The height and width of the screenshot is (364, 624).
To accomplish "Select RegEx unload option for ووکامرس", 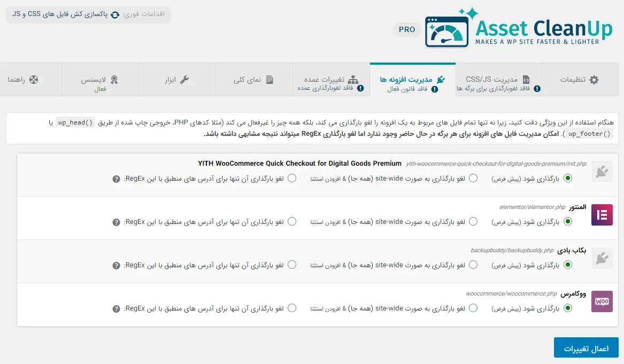I will point(292,308).
